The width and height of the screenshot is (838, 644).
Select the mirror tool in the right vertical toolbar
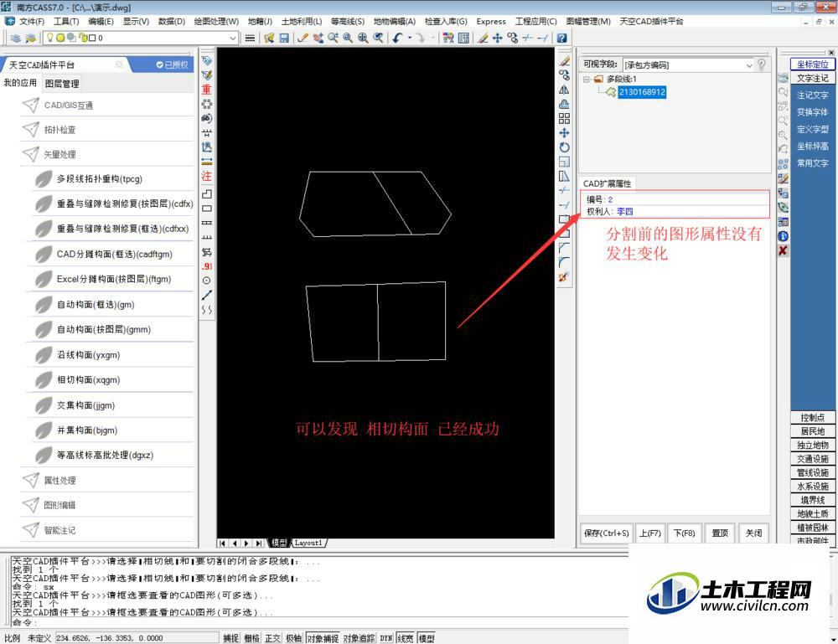pyautogui.click(x=564, y=90)
